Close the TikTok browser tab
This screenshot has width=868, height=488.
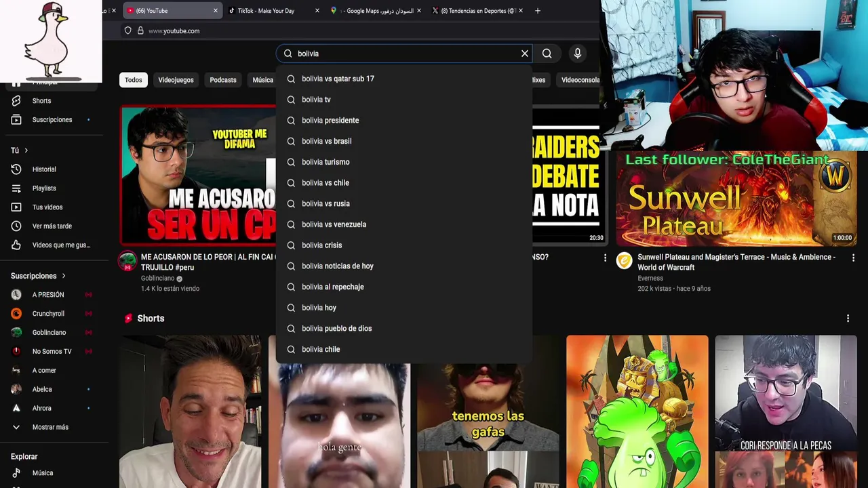click(317, 11)
